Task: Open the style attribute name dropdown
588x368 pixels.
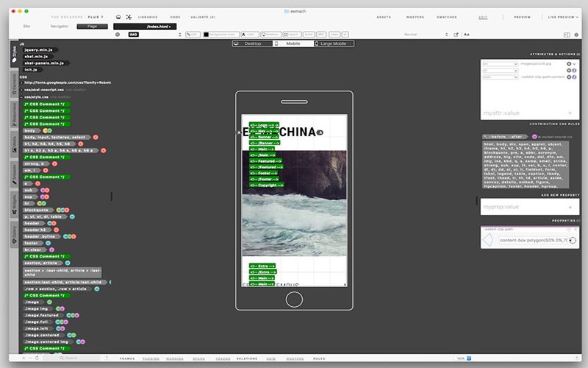Action: point(501,77)
